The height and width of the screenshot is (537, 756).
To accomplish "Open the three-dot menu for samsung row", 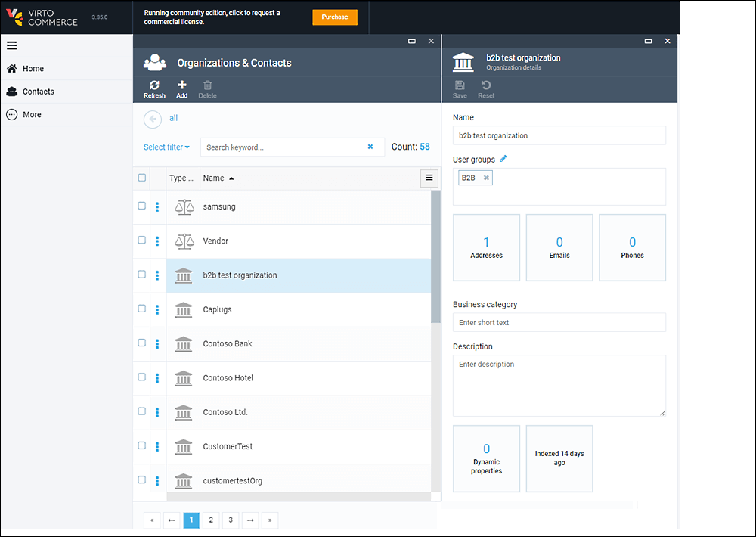I will [157, 206].
